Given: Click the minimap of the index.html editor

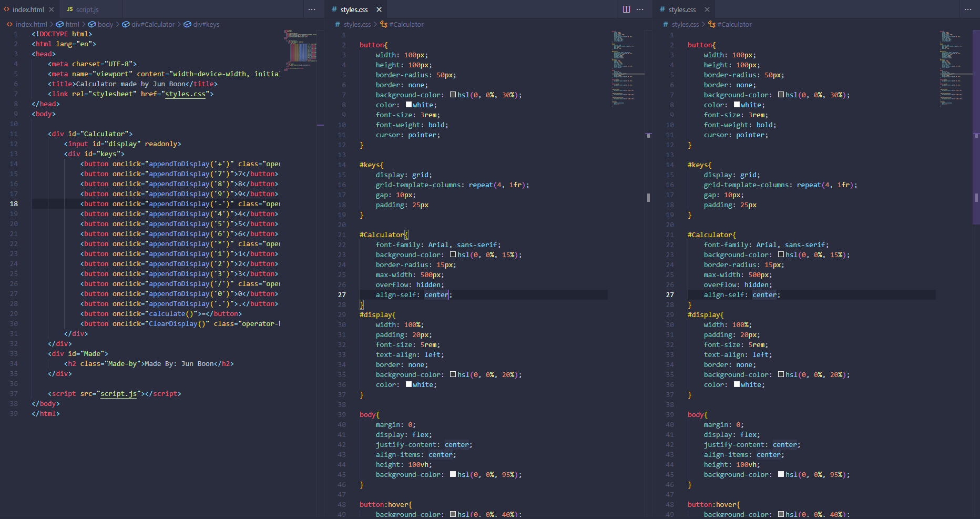Looking at the screenshot, I should [300, 50].
